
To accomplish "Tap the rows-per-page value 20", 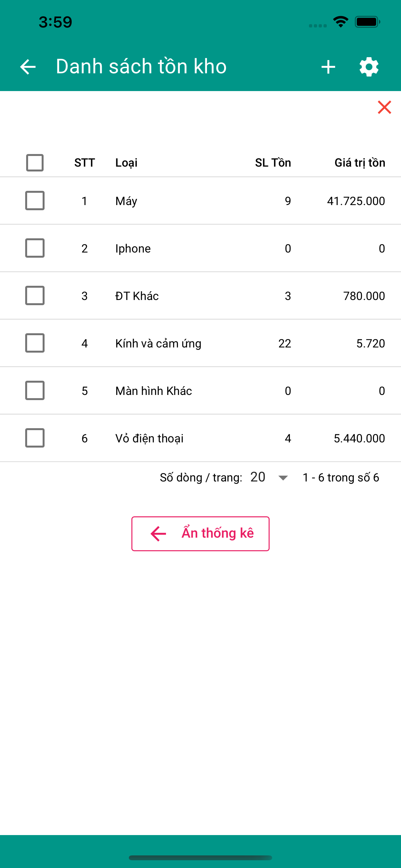I will [258, 477].
